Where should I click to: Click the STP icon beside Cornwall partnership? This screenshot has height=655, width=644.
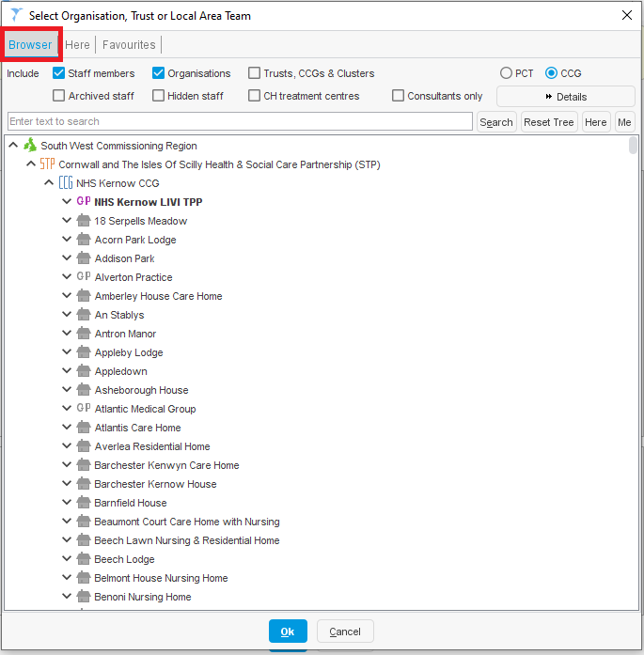[x=47, y=164]
